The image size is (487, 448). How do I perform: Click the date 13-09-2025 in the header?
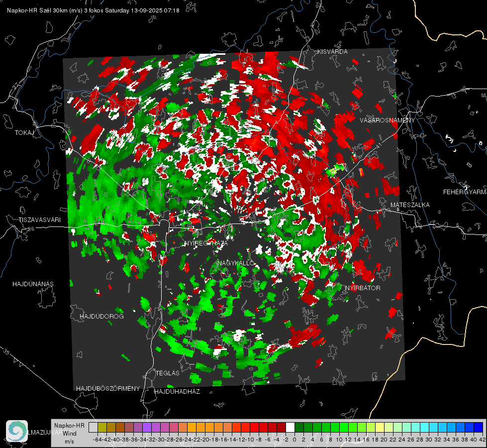pyautogui.click(x=147, y=10)
